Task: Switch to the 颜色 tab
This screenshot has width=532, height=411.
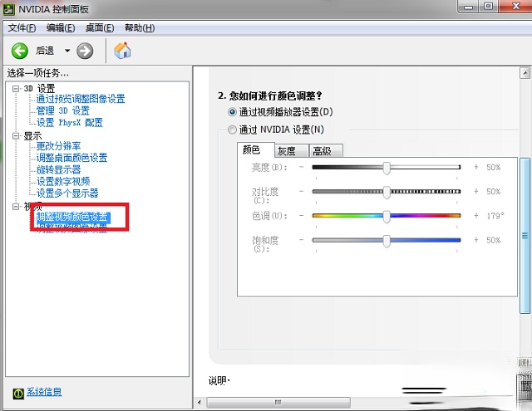Action: click(x=255, y=150)
